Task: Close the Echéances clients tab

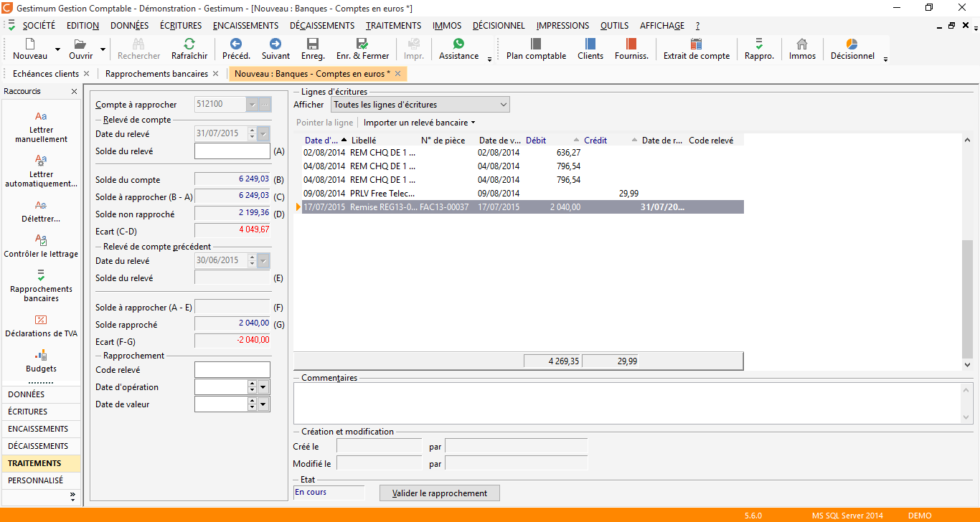Action: coord(87,74)
